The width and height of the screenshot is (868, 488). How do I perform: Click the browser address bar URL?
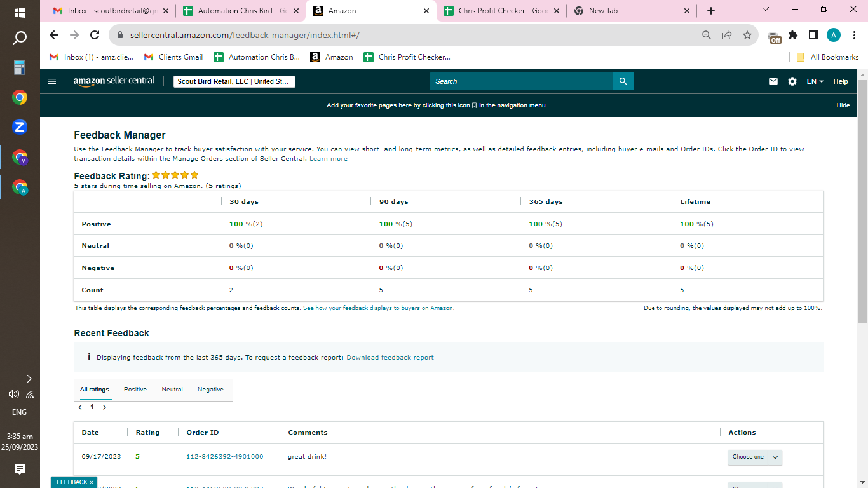pos(245,36)
